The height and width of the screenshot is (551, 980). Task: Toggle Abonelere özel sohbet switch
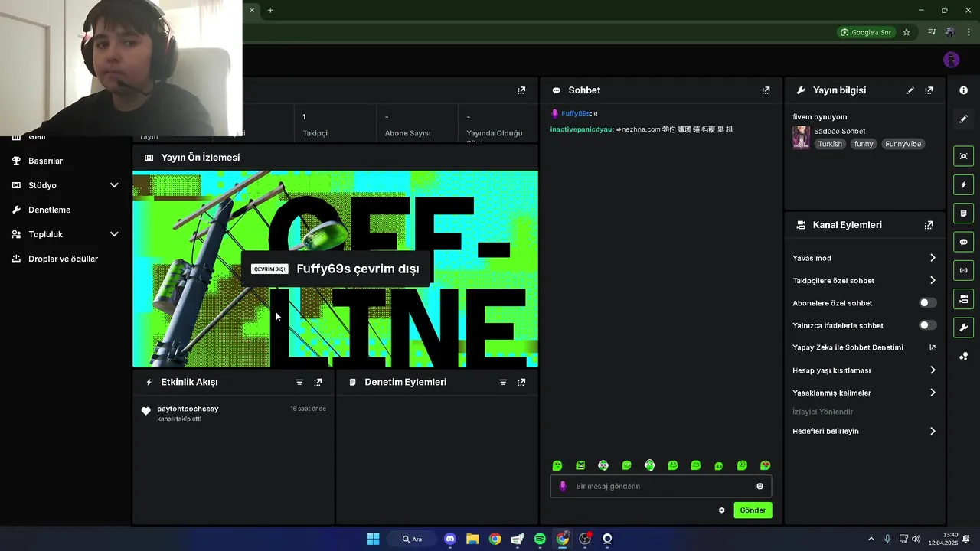927,303
